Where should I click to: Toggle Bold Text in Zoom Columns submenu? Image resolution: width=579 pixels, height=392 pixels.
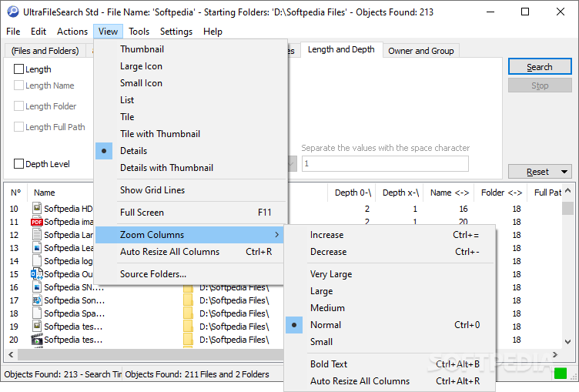(x=390, y=364)
